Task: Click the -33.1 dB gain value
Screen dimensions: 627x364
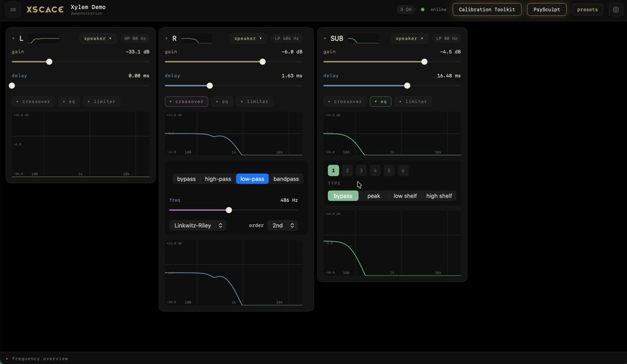Action: click(x=137, y=52)
